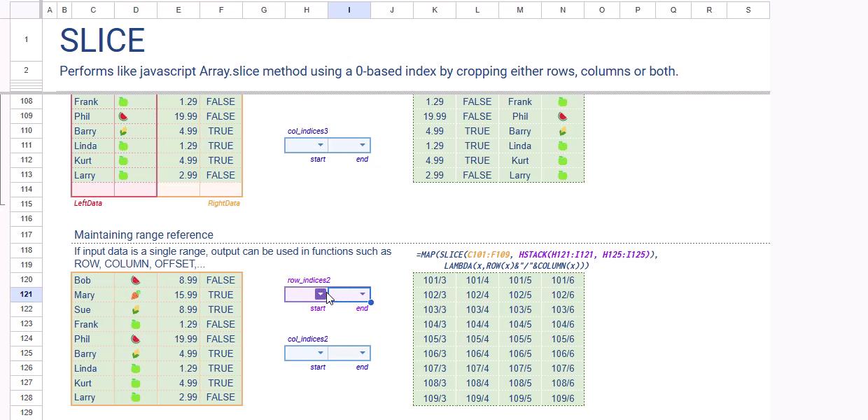868x420 pixels.
Task: Click the selection fill handle dot
Action: click(x=371, y=302)
